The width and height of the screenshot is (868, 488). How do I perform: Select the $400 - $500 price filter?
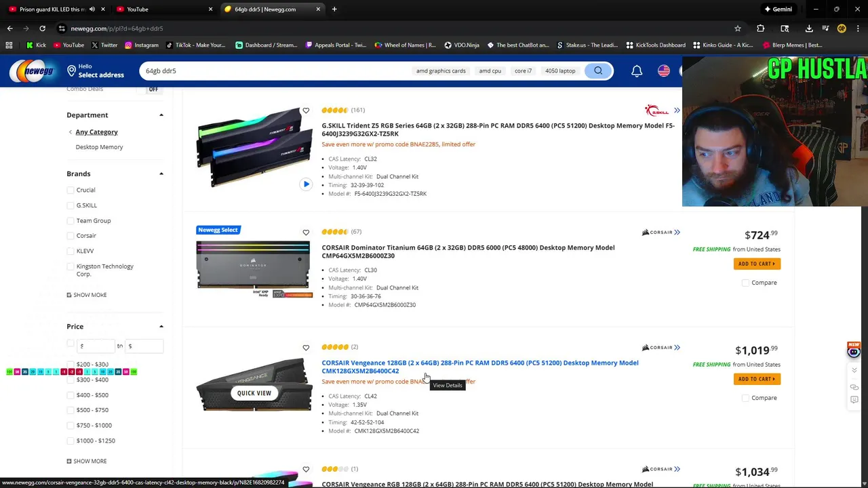[71, 395]
